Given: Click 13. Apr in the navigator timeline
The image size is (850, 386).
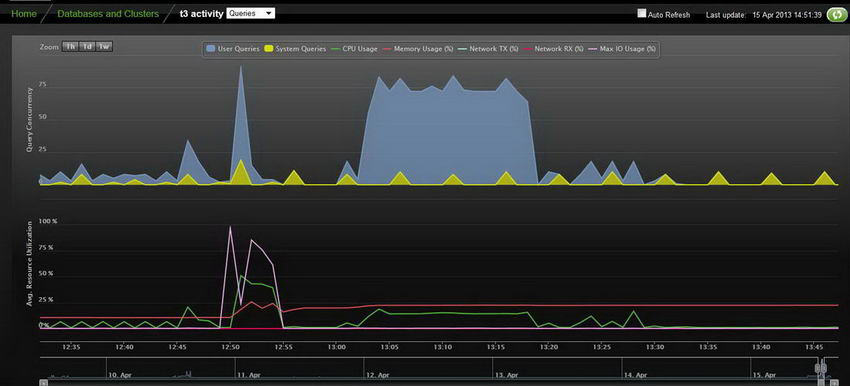Looking at the screenshot, I should click(x=506, y=375).
